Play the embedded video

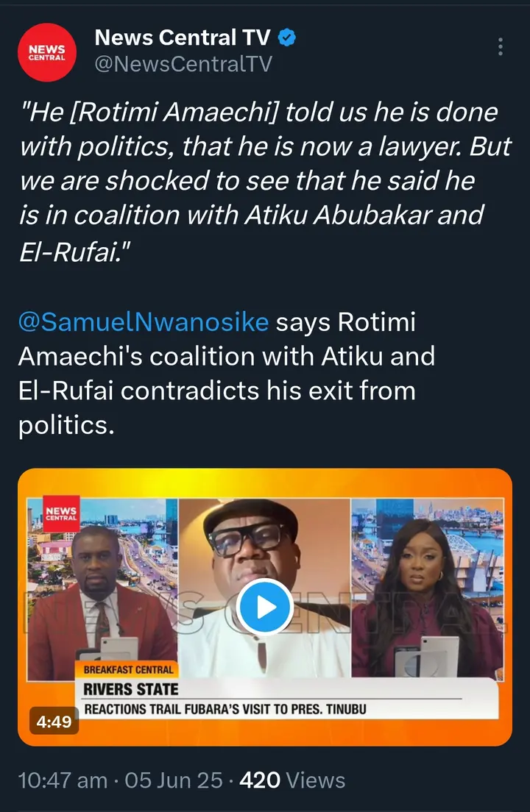coord(265,607)
